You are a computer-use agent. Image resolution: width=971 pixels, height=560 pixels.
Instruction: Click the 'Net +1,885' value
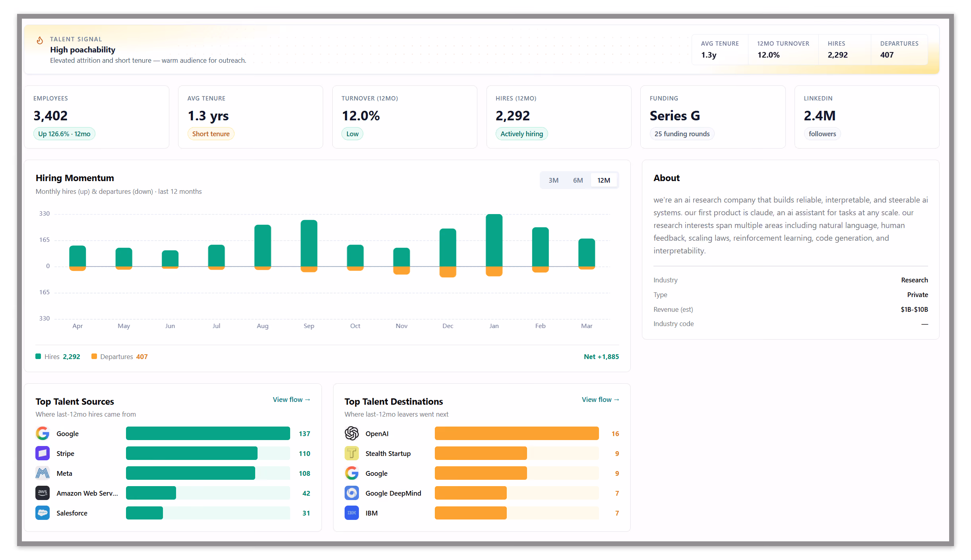click(601, 357)
